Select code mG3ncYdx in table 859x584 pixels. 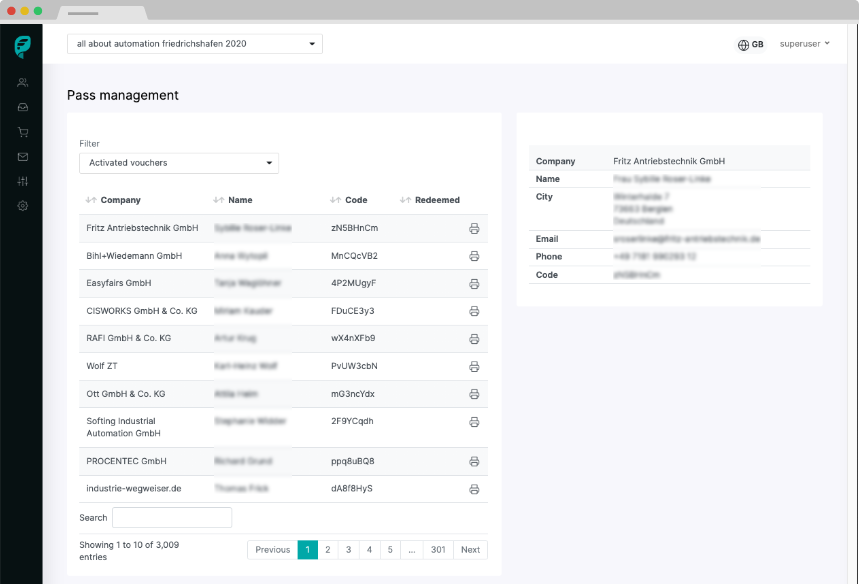pos(353,394)
